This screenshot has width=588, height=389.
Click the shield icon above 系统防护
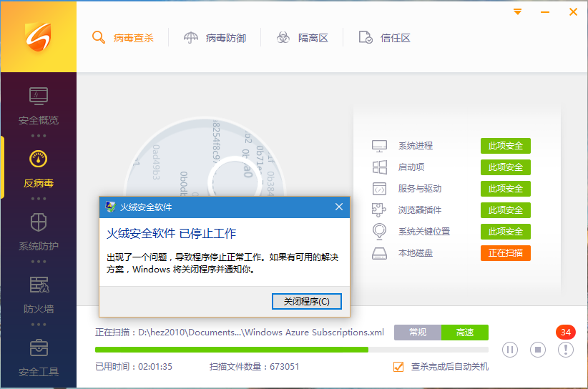[x=38, y=222]
